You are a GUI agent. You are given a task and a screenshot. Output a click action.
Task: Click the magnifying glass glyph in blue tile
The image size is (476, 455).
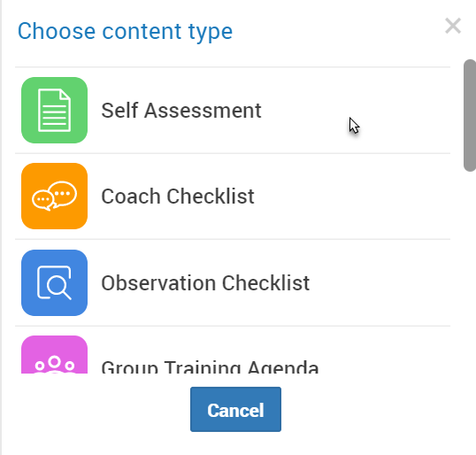tap(55, 282)
